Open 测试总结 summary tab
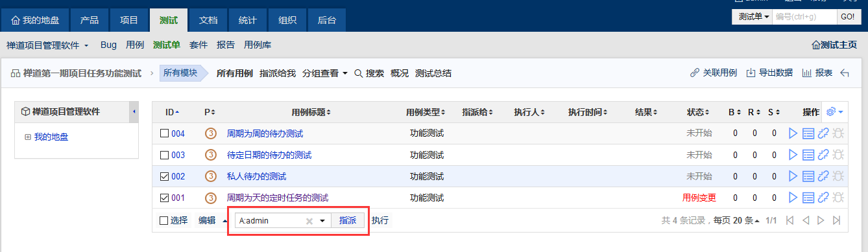The width and height of the screenshot is (868, 252). coord(433,73)
